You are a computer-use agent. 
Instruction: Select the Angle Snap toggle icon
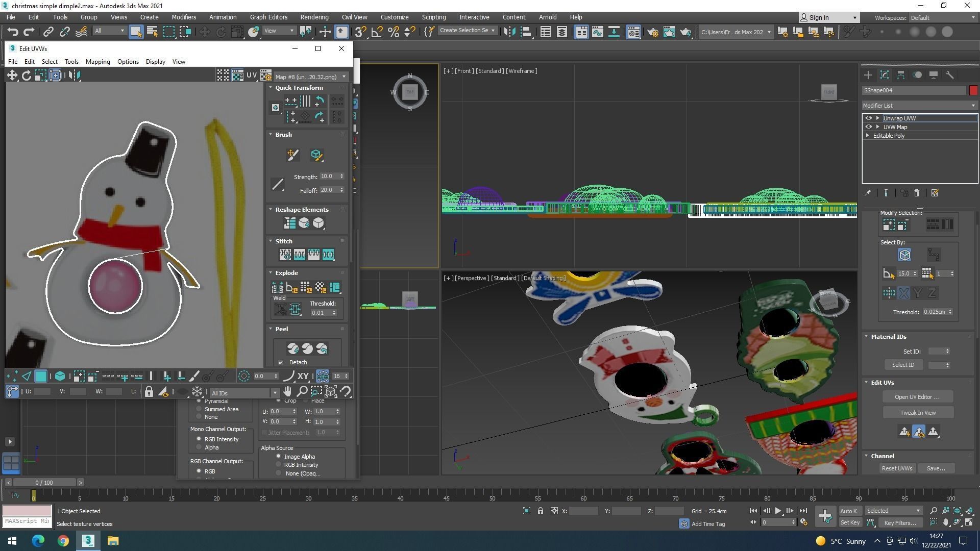click(x=377, y=32)
